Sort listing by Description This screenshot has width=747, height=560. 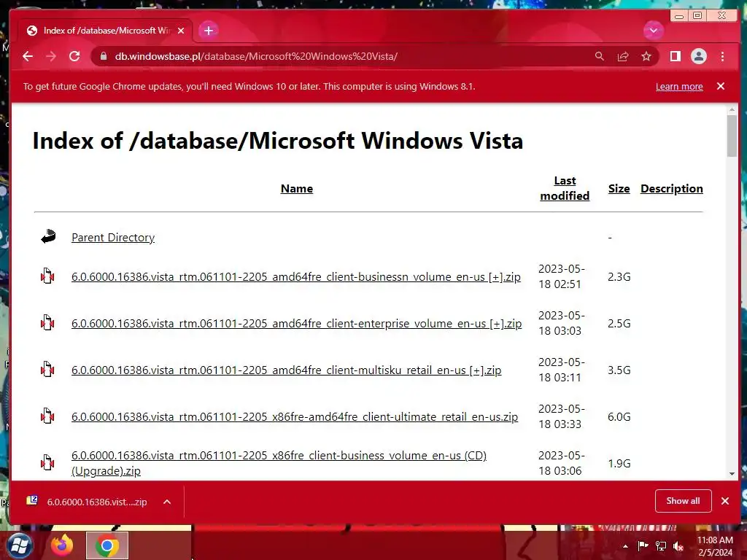coord(671,189)
